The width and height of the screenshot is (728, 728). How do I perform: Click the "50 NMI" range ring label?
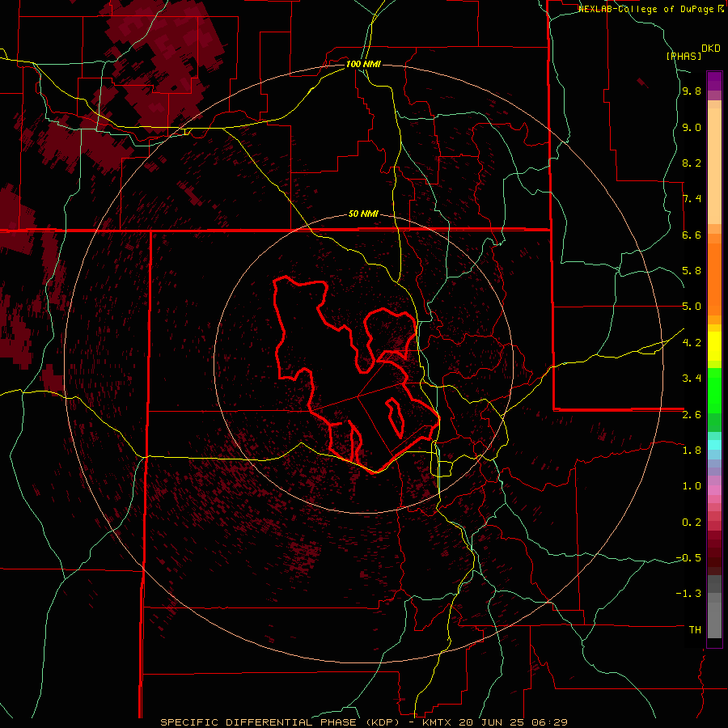click(x=363, y=214)
